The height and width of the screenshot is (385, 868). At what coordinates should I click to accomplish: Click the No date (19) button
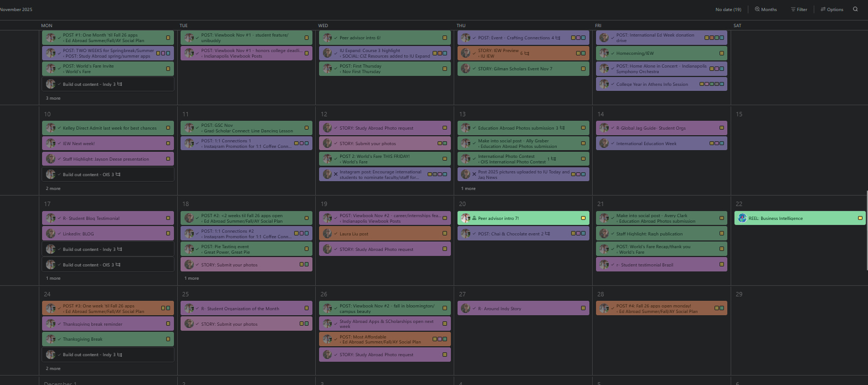click(x=728, y=9)
